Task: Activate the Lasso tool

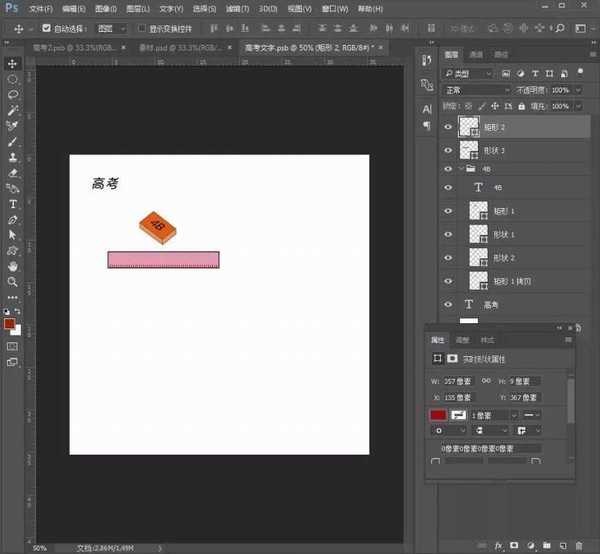Action: pyautogui.click(x=13, y=94)
